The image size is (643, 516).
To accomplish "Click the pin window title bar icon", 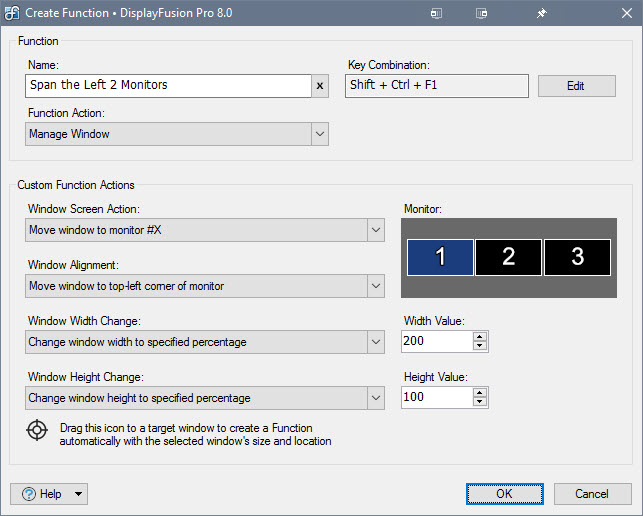I will tap(541, 13).
